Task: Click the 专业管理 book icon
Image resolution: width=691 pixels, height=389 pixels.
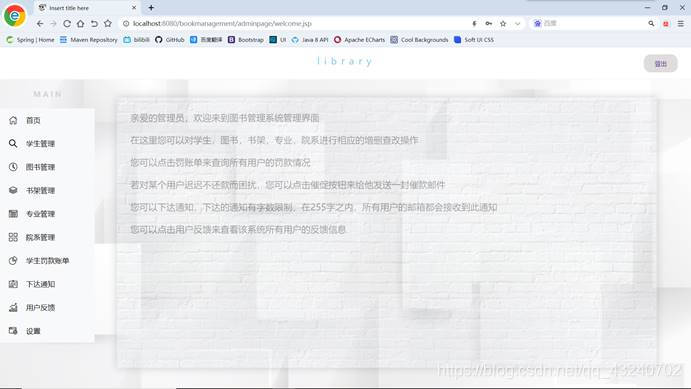Action: pyautogui.click(x=13, y=214)
